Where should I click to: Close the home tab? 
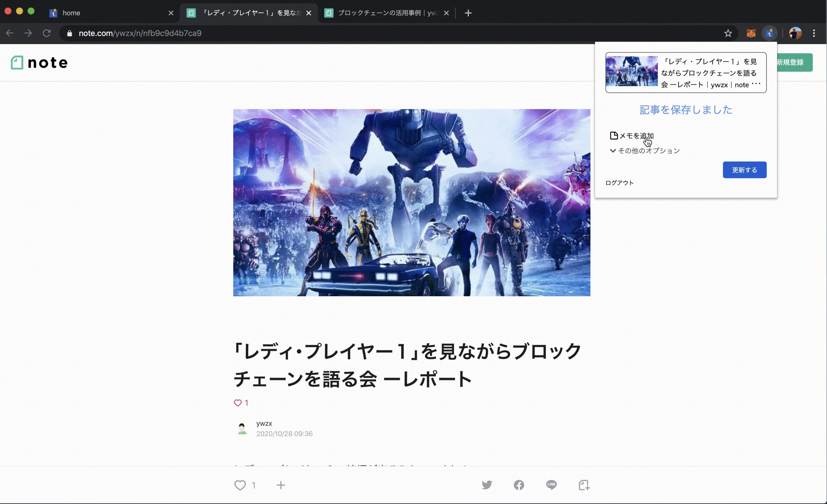[171, 13]
